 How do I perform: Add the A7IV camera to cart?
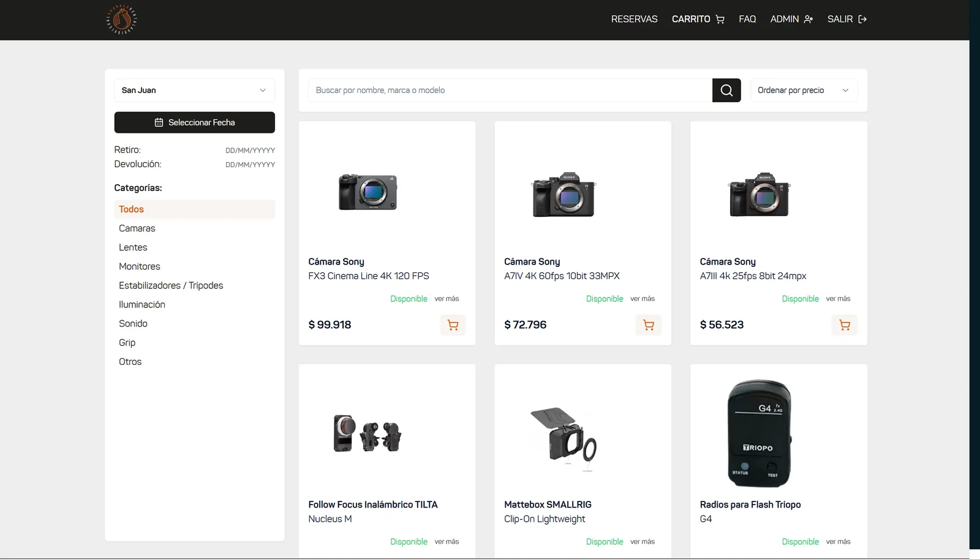649,325
